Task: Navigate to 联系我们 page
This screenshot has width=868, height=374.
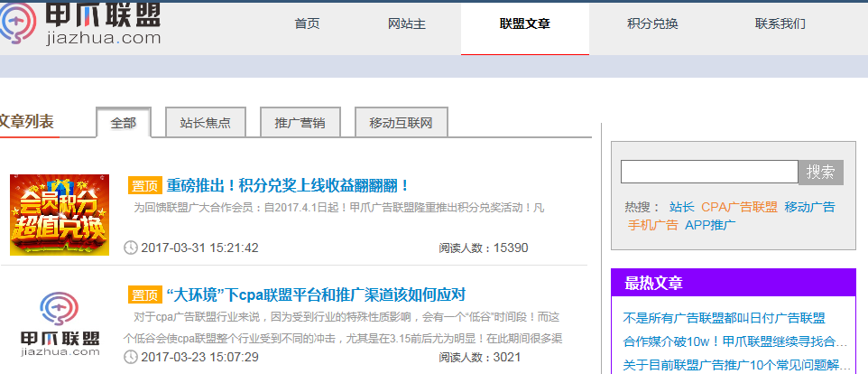Action: tap(780, 24)
